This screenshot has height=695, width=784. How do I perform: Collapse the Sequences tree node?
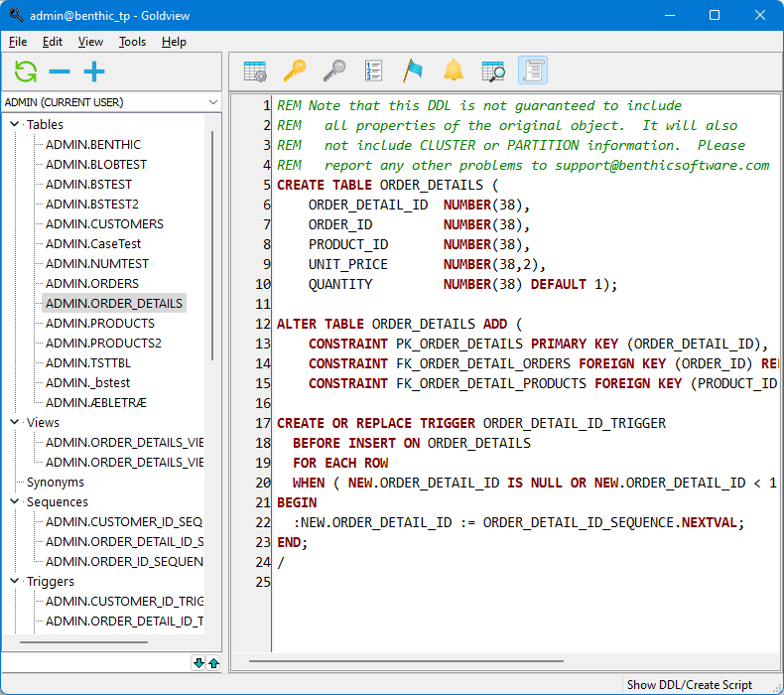(15, 502)
